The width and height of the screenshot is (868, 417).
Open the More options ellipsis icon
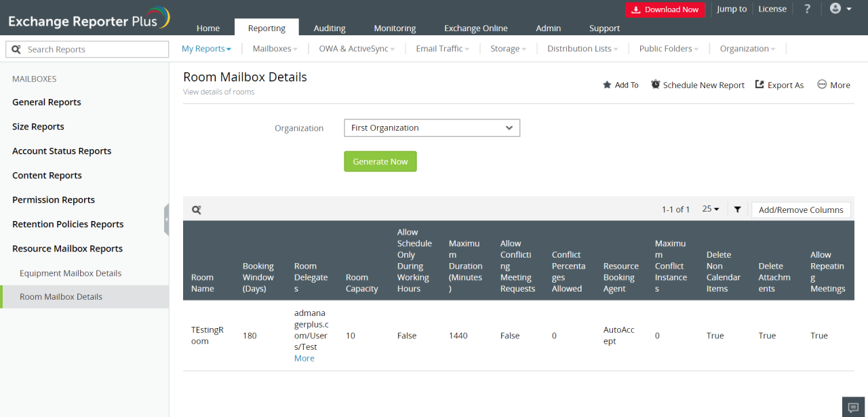click(822, 85)
